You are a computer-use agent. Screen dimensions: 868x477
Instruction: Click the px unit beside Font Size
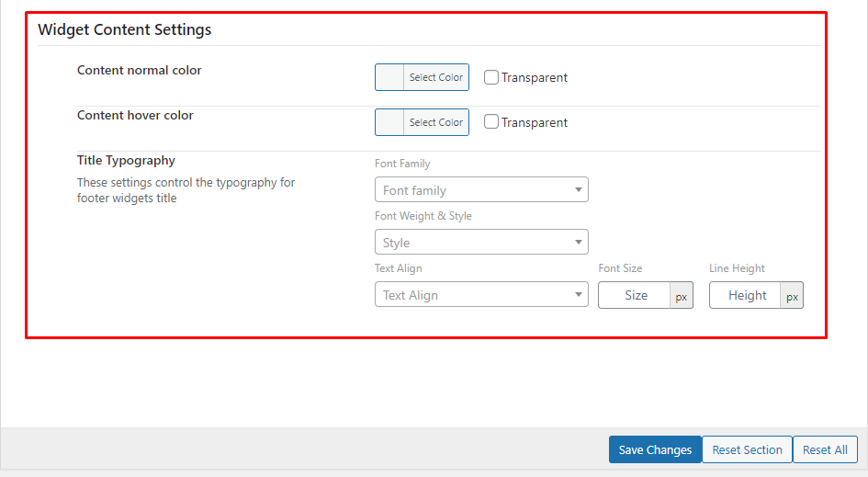click(x=682, y=296)
